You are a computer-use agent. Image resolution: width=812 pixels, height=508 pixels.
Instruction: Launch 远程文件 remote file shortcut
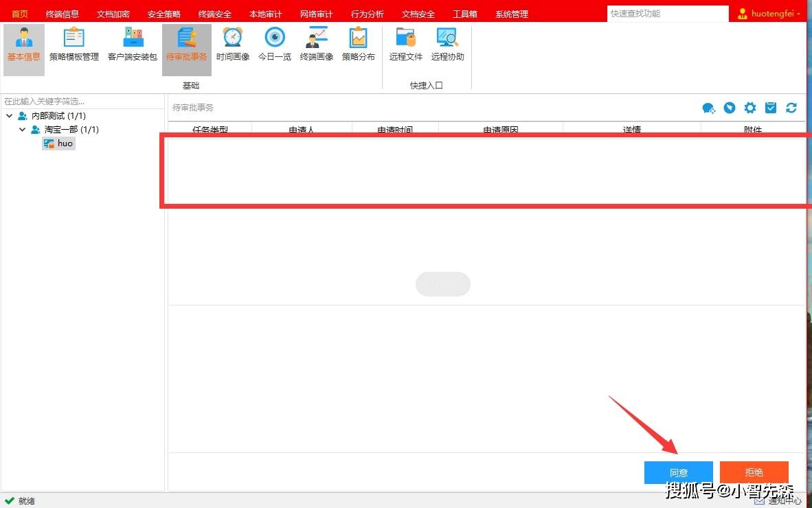point(406,45)
